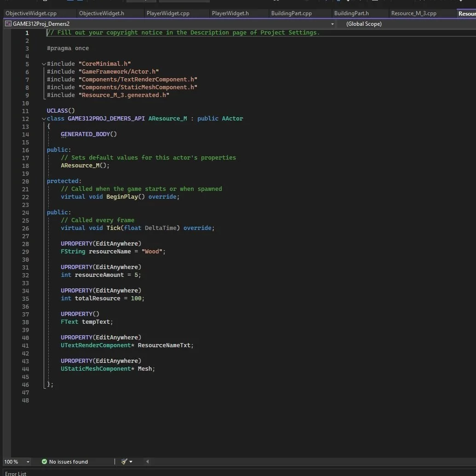The width and height of the screenshot is (476, 476).
Task: Open the code cleanup options dropdown arrow
Action: [x=131, y=461]
